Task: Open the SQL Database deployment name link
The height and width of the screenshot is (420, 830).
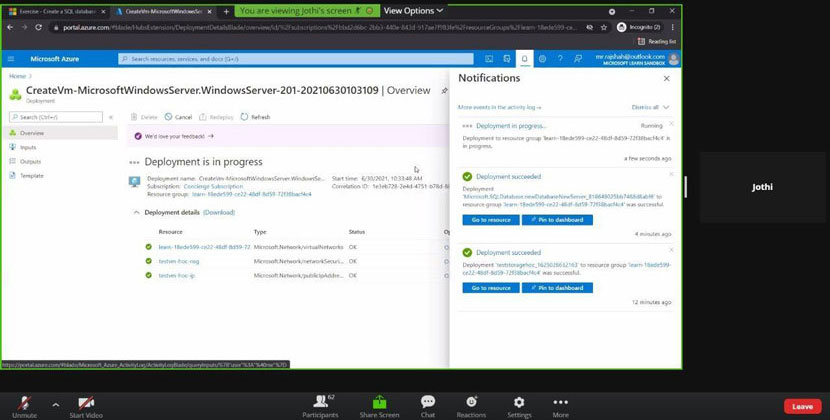Action: pos(558,196)
